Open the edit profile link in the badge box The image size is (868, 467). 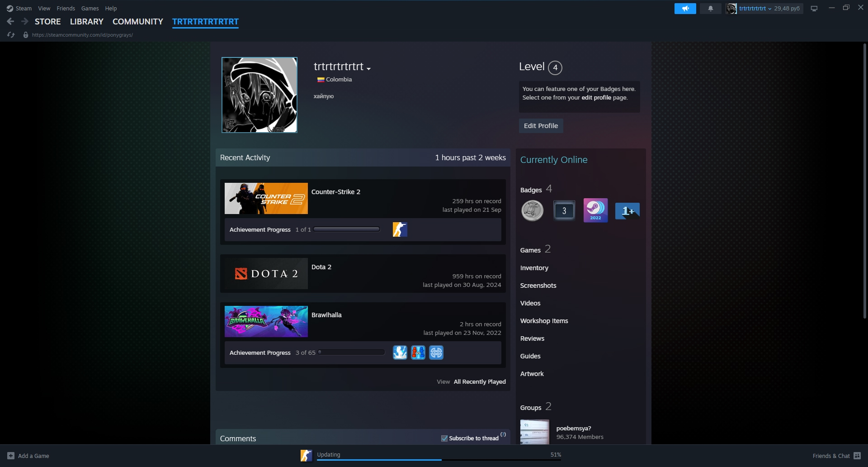[x=596, y=97]
